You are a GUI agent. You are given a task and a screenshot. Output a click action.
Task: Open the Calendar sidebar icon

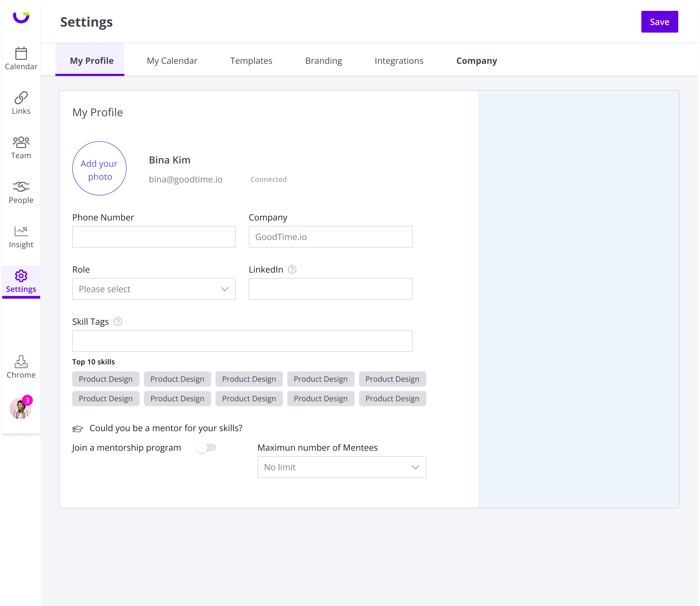coord(21,53)
